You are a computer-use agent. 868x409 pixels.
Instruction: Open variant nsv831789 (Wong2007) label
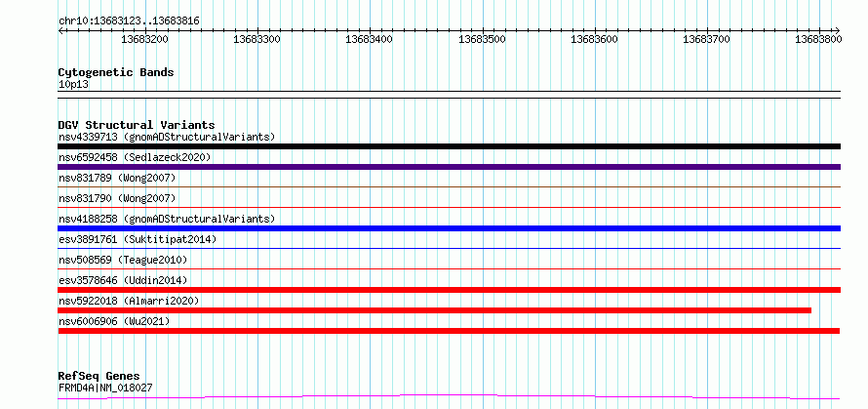117,178
